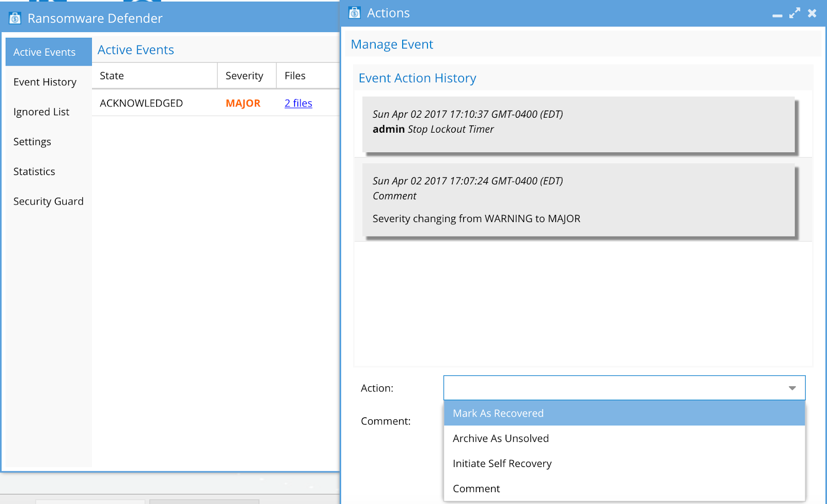Click the Actions window title icon
Image resolution: width=827 pixels, height=504 pixels.
click(x=355, y=13)
